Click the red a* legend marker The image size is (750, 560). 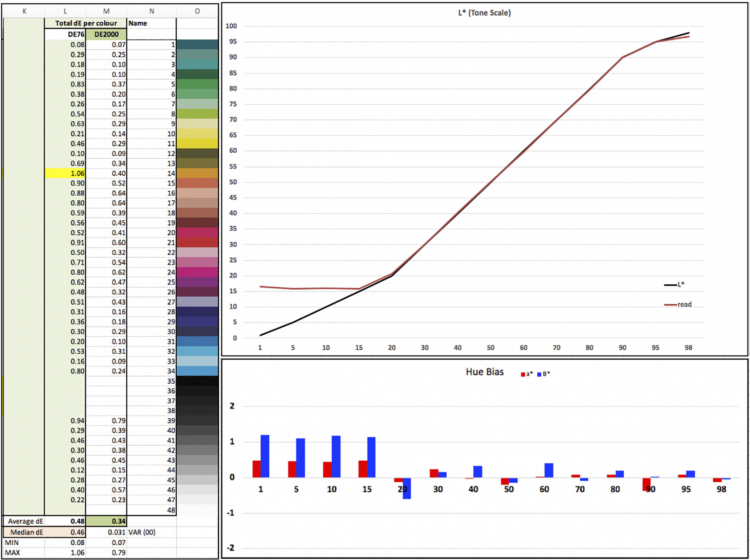[523, 374]
